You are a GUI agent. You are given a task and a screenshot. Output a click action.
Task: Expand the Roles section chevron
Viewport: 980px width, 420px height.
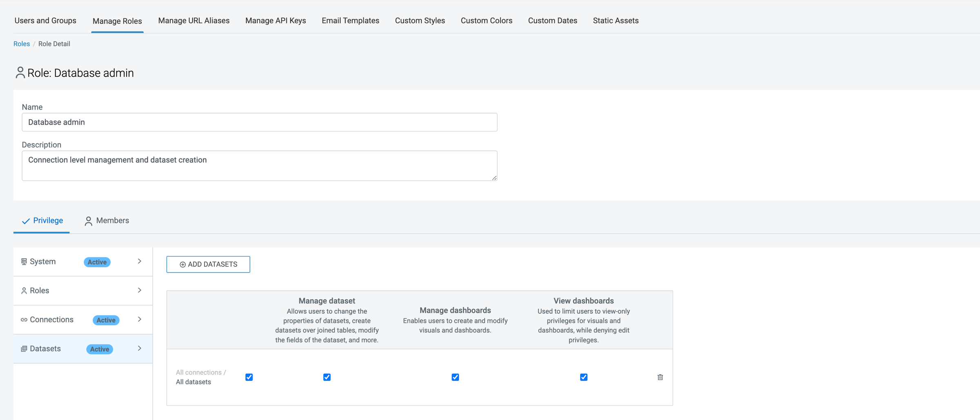[x=139, y=290]
